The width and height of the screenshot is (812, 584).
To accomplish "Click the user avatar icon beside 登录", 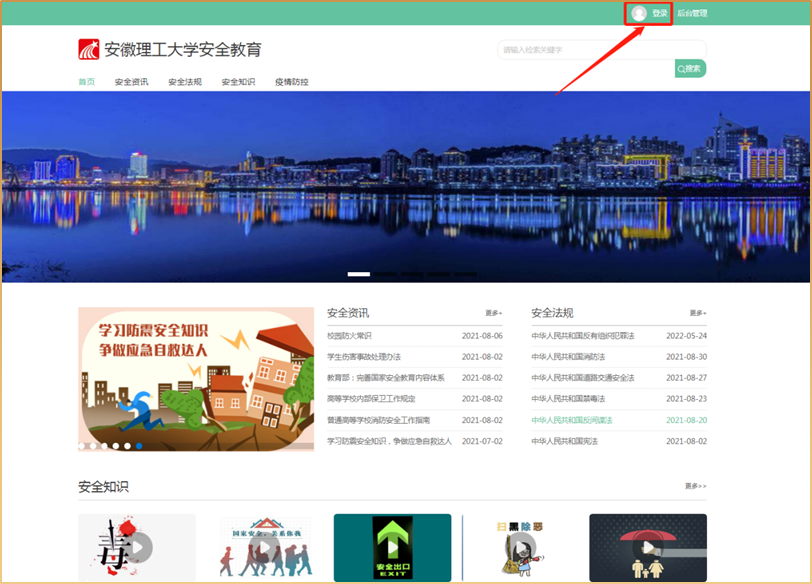I will (x=639, y=14).
